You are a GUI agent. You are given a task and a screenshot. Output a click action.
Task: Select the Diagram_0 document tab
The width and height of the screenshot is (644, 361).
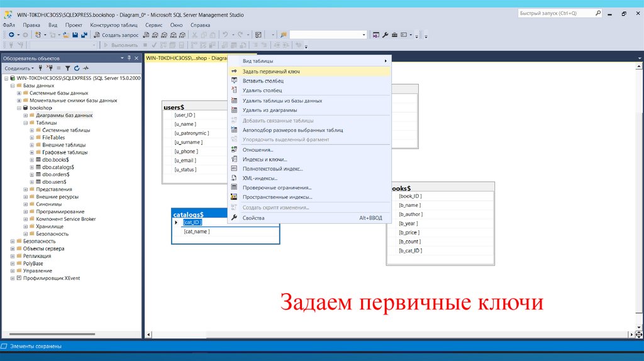tap(186, 58)
